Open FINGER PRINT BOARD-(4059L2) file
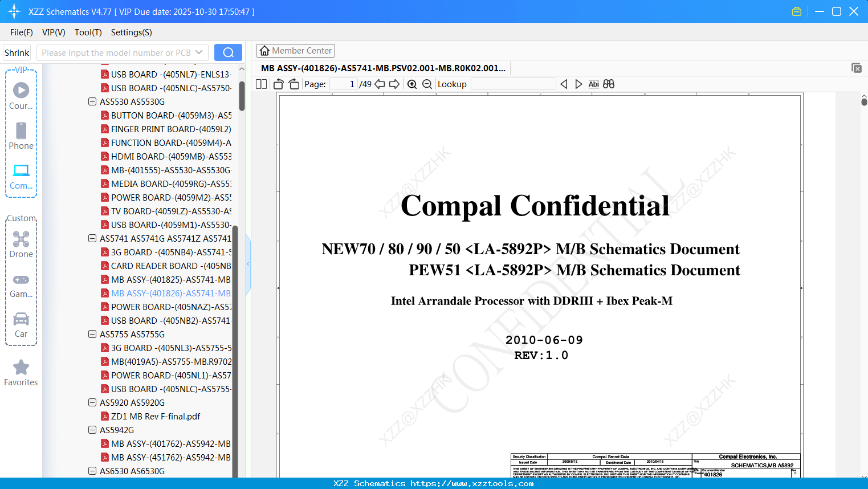This screenshot has height=489, width=868. click(x=166, y=129)
